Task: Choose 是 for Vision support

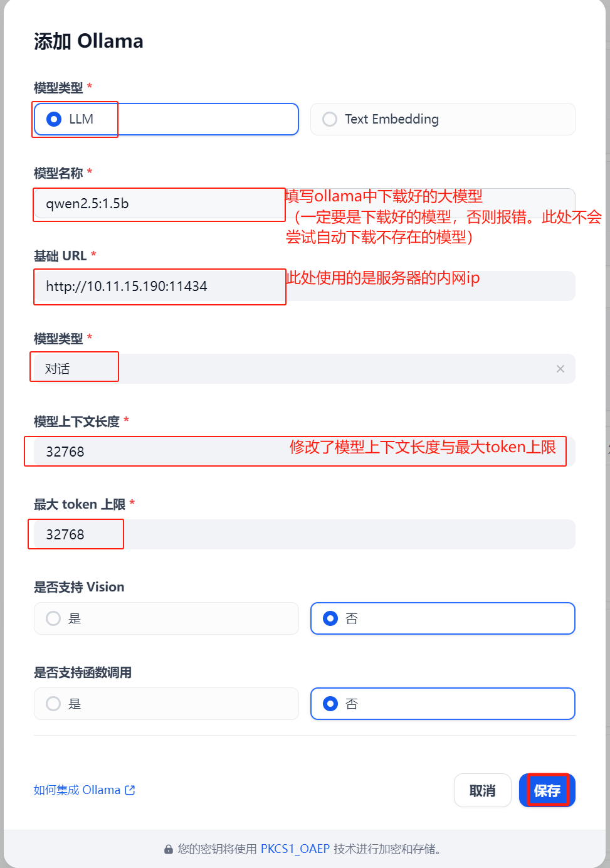Action: point(54,618)
